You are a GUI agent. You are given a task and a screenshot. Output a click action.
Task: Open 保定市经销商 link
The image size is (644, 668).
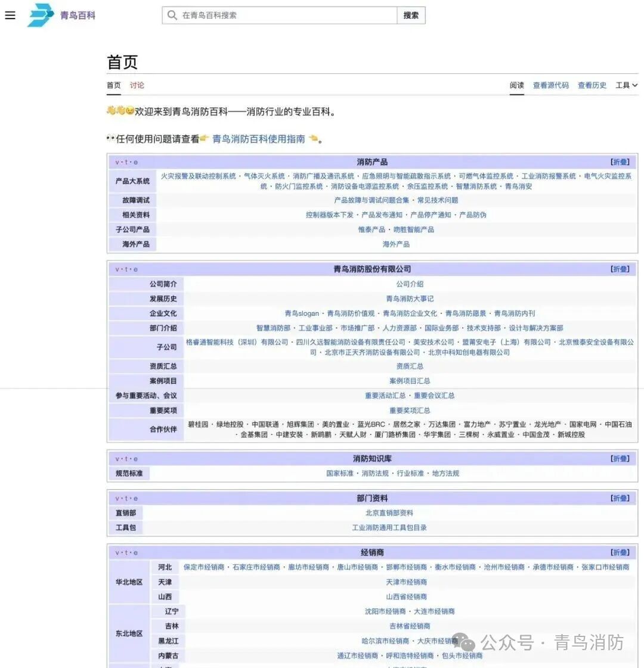(x=204, y=567)
